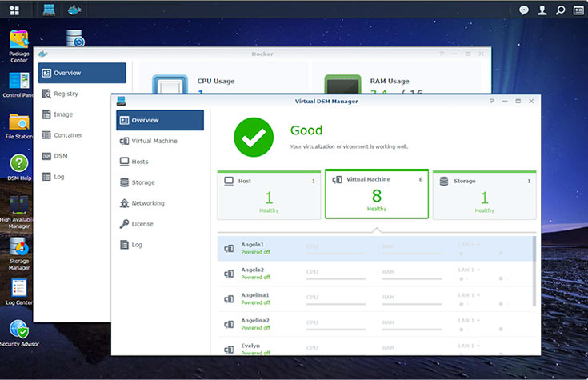This screenshot has height=380, width=588.
Task: Expand the LAN 1 dropdown for Angelina1
Action: tap(470, 295)
